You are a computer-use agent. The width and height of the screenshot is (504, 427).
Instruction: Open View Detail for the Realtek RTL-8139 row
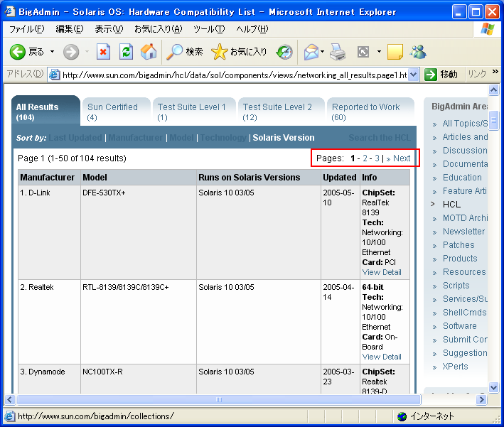coord(382,357)
